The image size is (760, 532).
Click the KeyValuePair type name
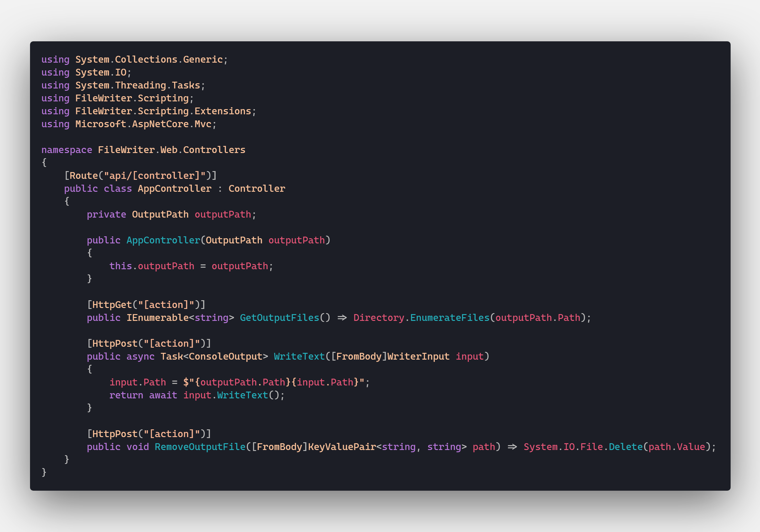pyautogui.click(x=342, y=446)
